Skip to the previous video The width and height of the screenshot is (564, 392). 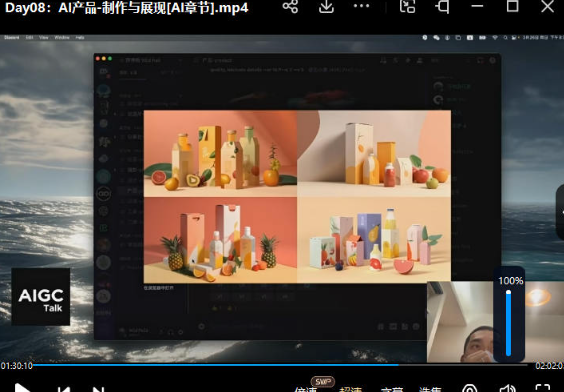pyautogui.click(x=64, y=388)
